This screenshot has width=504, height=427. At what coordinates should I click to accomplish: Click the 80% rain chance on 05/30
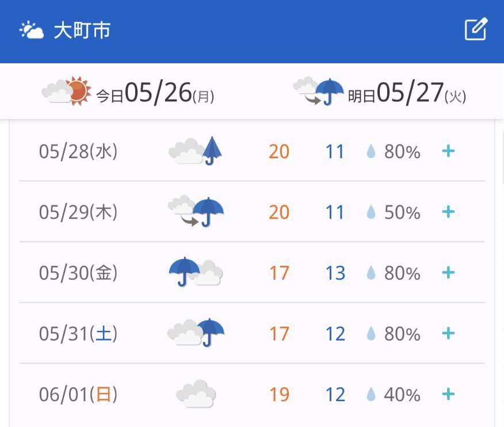click(x=402, y=273)
